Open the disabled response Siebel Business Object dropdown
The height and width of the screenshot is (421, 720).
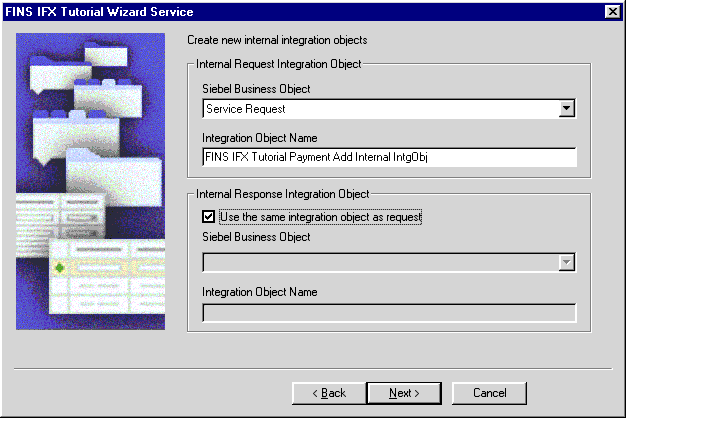point(567,263)
